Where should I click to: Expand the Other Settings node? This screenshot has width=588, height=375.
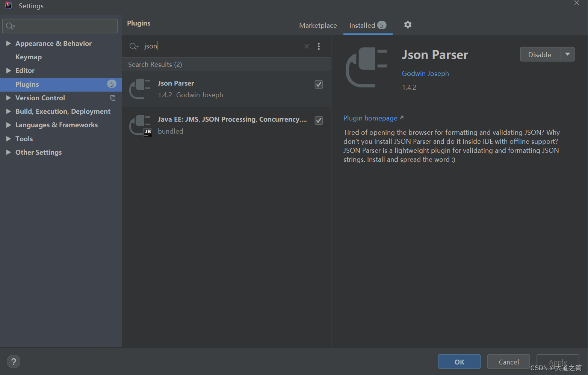coord(8,152)
